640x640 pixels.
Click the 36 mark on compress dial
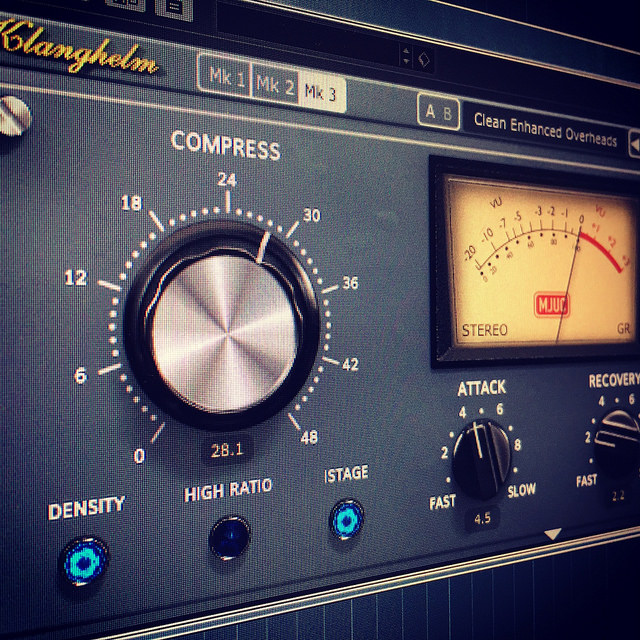(350, 282)
